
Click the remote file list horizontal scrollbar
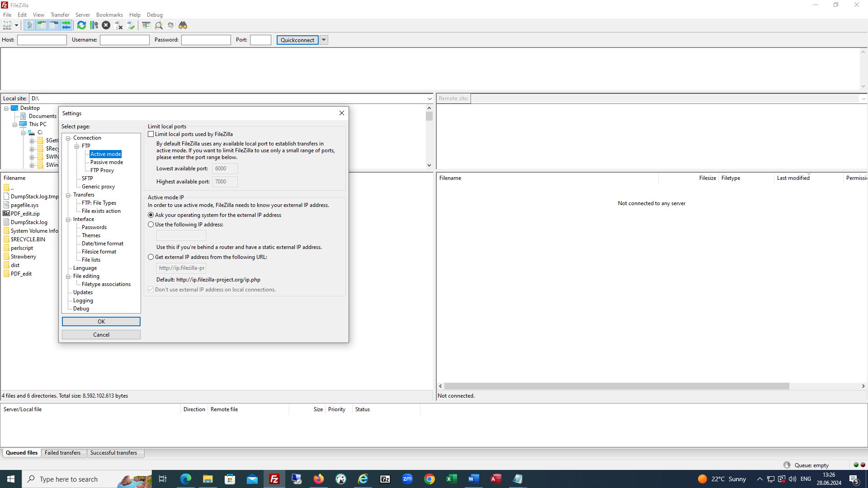coord(616,386)
